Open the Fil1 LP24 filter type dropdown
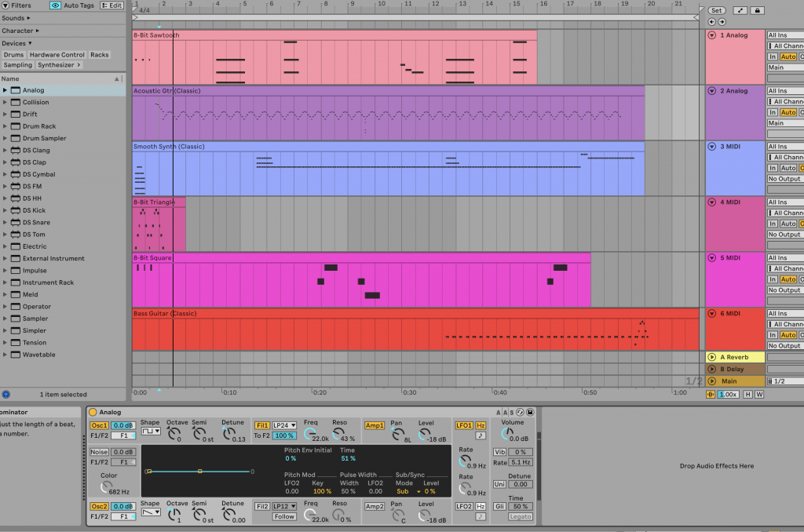 (x=284, y=425)
